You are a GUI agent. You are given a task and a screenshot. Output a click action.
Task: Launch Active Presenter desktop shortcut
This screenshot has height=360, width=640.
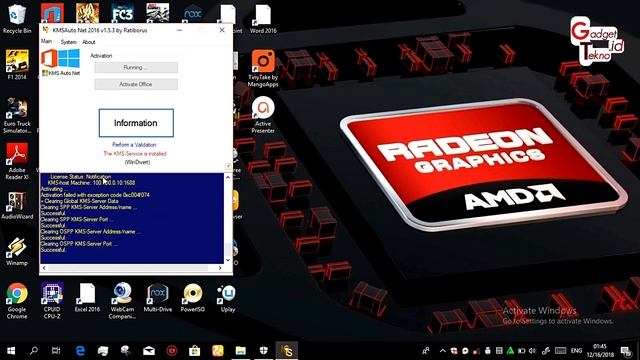tap(263, 115)
